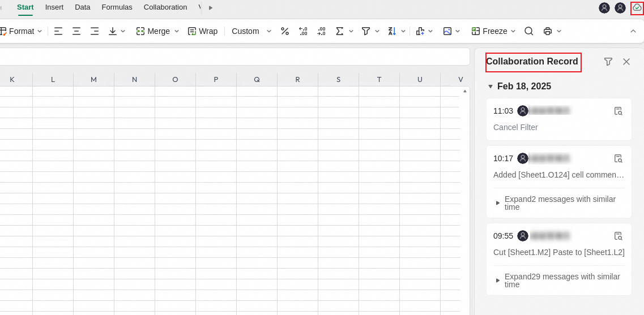Click the align right icon

point(95,31)
